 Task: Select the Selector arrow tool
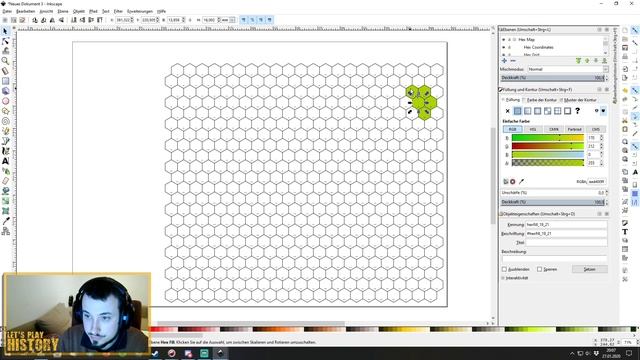point(5,31)
